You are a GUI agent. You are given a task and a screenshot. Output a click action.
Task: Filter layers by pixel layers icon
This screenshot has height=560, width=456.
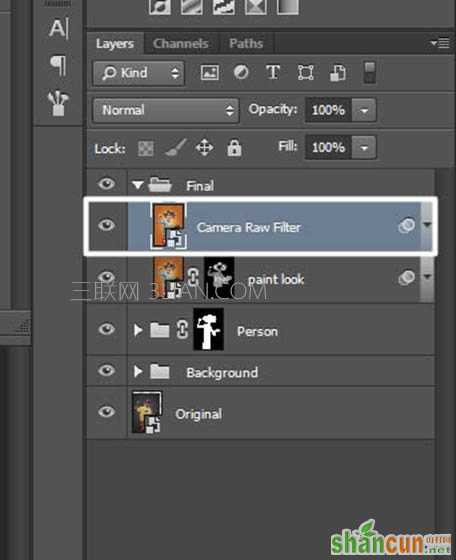(x=210, y=73)
